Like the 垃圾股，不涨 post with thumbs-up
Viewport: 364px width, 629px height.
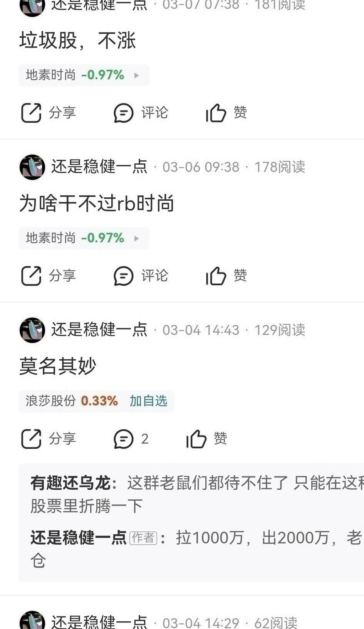pos(215,113)
